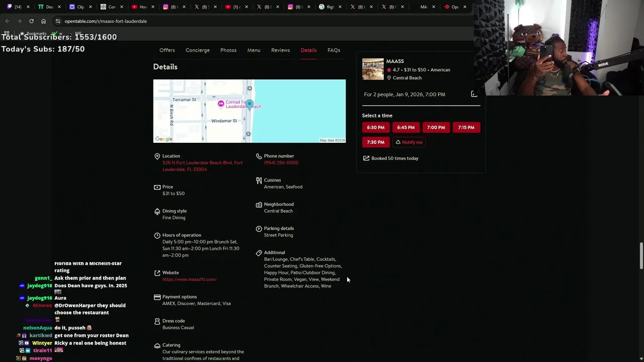Click the Catering icon
This screenshot has width=644, height=362.
pyautogui.click(x=157, y=345)
